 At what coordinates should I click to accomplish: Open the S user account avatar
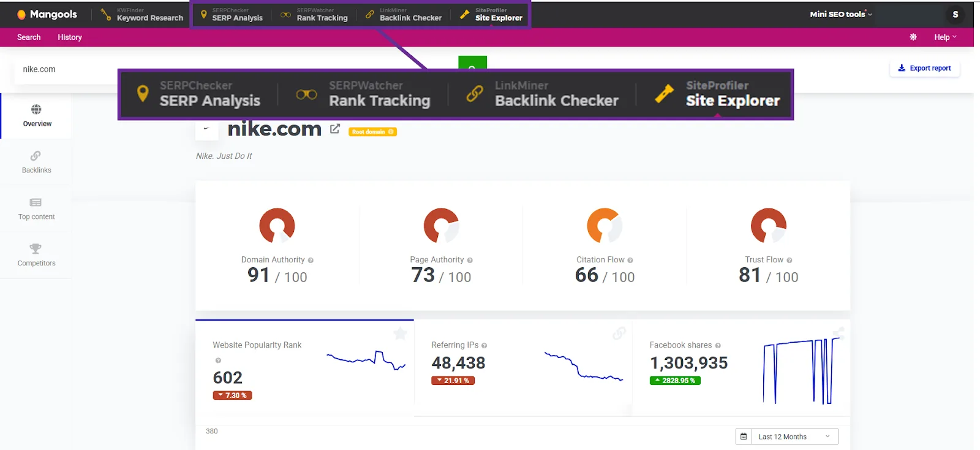955,14
